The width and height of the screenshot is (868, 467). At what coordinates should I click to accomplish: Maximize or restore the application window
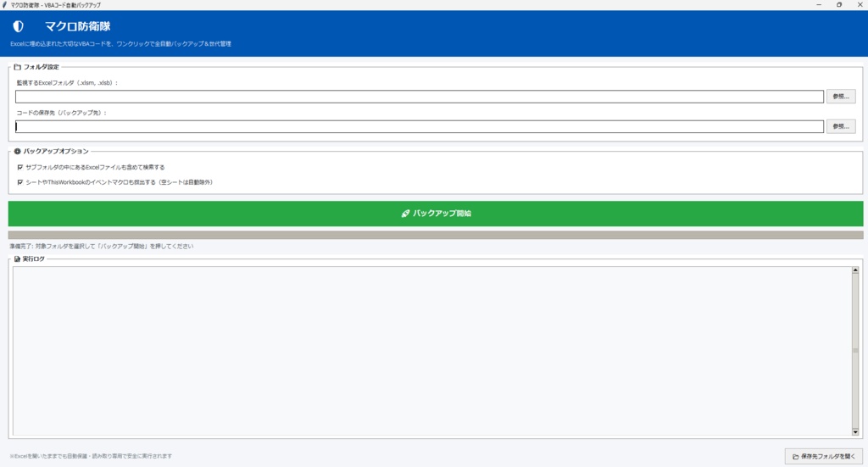tap(839, 4)
